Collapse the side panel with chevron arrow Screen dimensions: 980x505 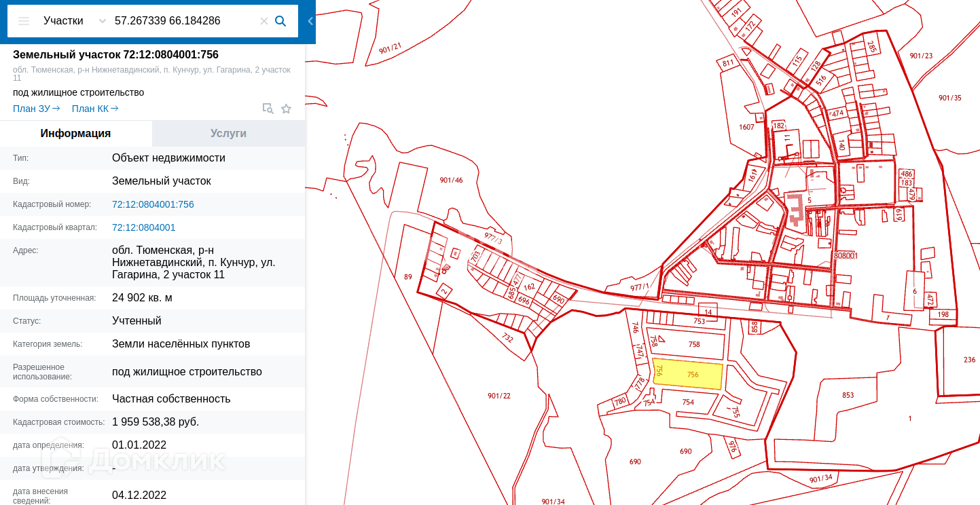[x=310, y=21]
